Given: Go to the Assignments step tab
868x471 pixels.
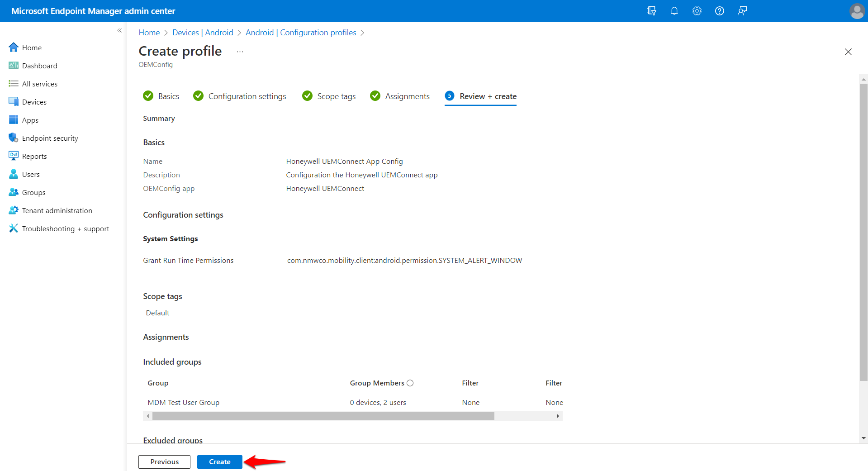Looking at the screenshot, I should point(400,96).
